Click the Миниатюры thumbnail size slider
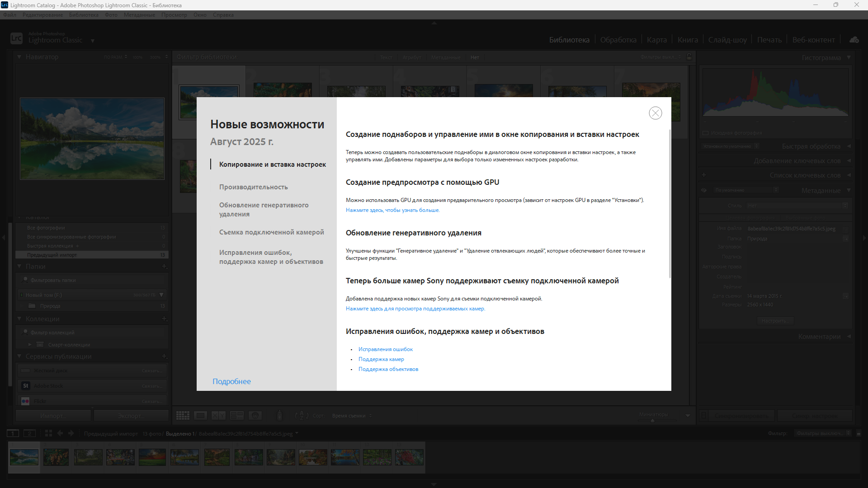This screenshot has width=868, height=488. 653,421
